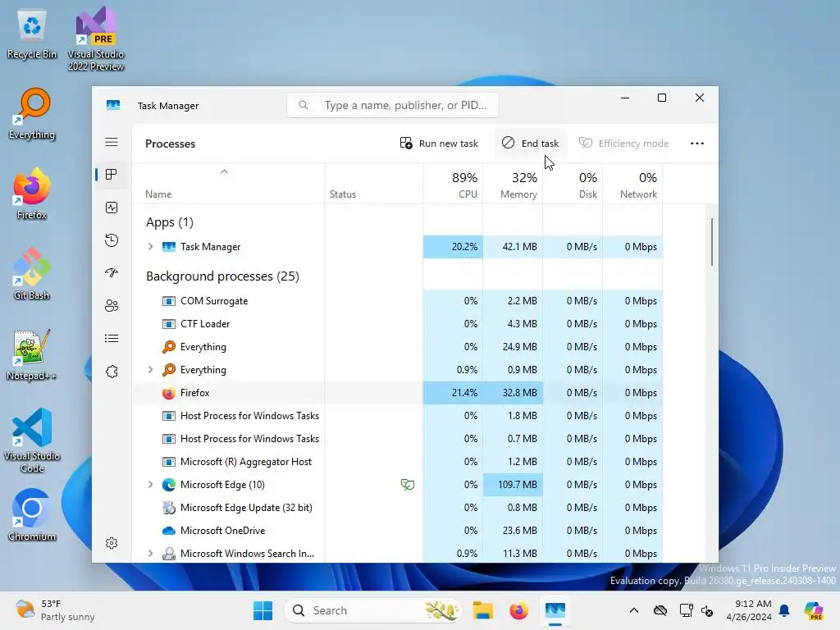Click the Run new task button
This screenshot has height=630, width=840.
pyautogui.click(x=439, y=144)
